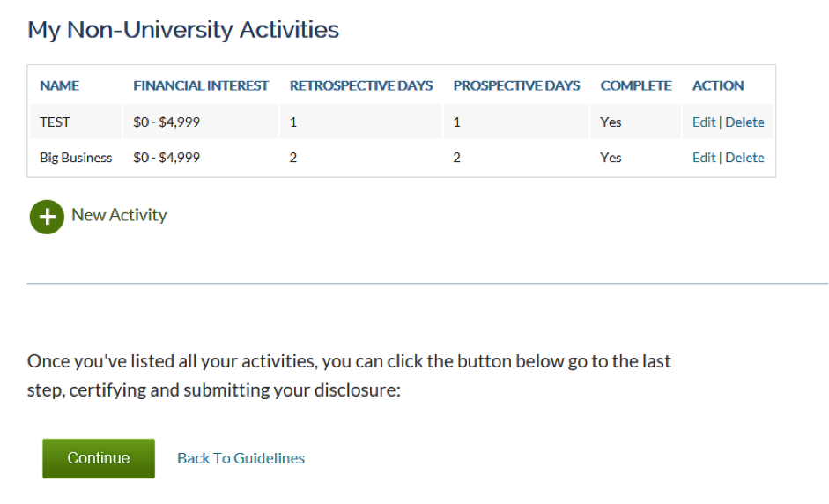Go Back To Guidelines
Viewport: 829px width, 504px height.
point(241,458)
